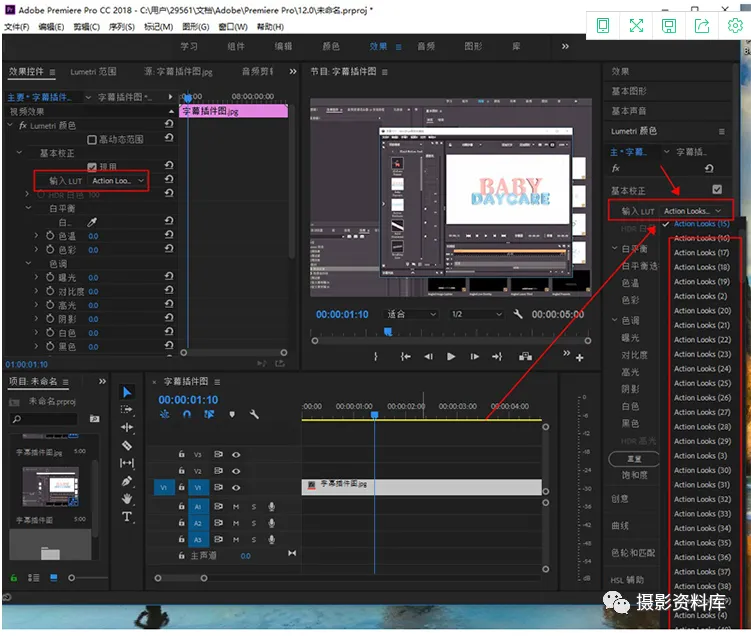Play the program monitor
The width and height of the screenshot is (751, 636).
[451, 357]
